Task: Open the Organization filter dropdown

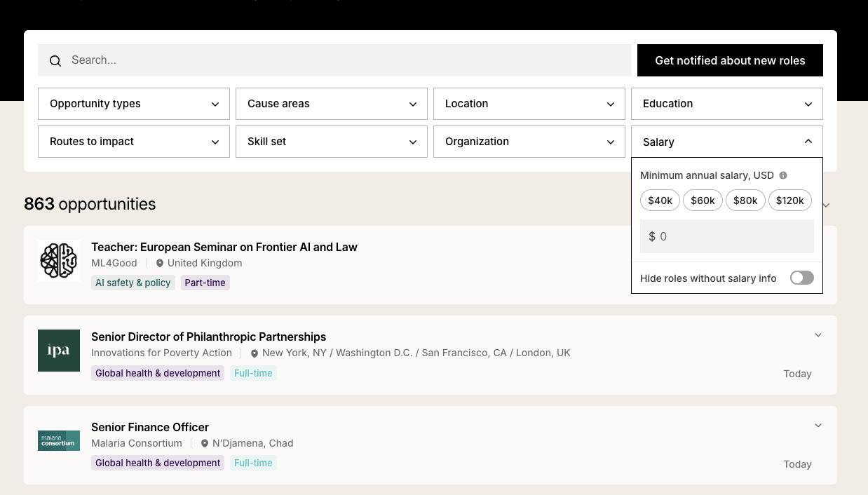Action: (x=529, y=142)
